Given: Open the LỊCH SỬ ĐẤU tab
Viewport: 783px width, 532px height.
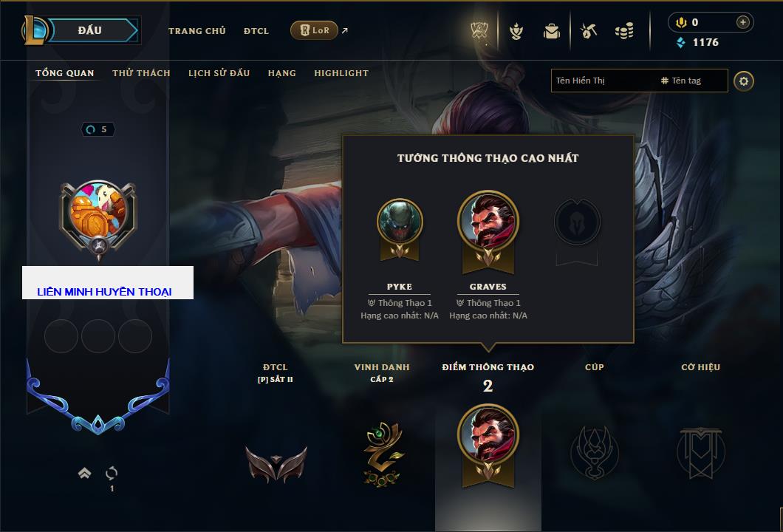Looking at the screenshot, I should pyautogui.click(x=219, y=73).
